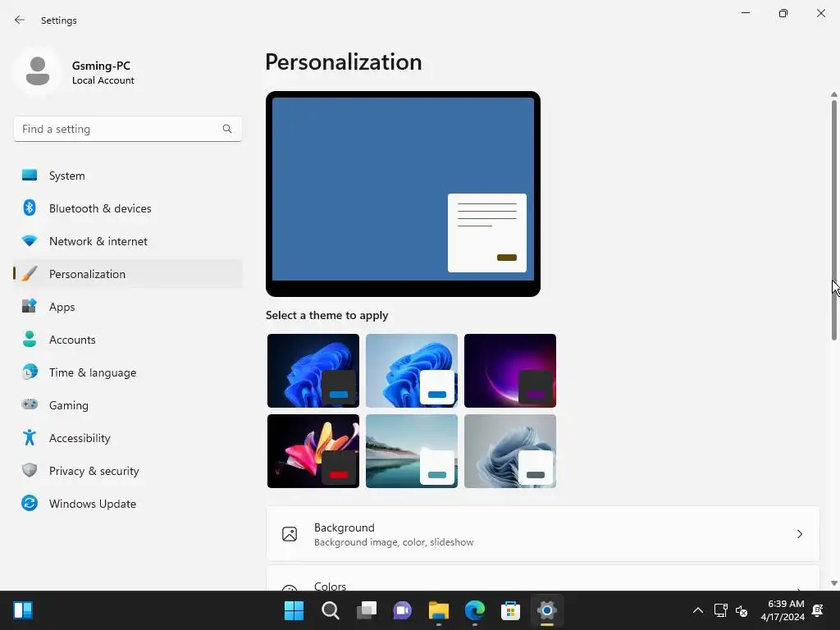Viewport: 840px width, 630px height.
Task: Click the System monitor icon
Action: (30, 176)
